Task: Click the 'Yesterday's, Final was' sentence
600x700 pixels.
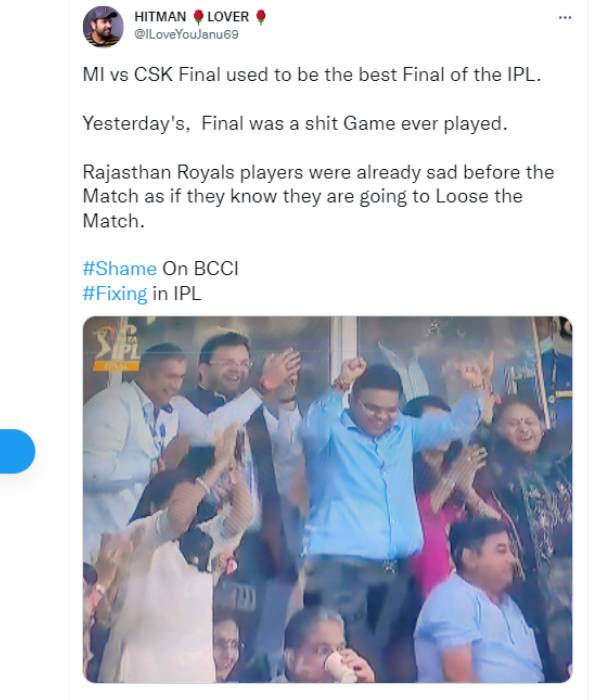Action: [295, 123]
